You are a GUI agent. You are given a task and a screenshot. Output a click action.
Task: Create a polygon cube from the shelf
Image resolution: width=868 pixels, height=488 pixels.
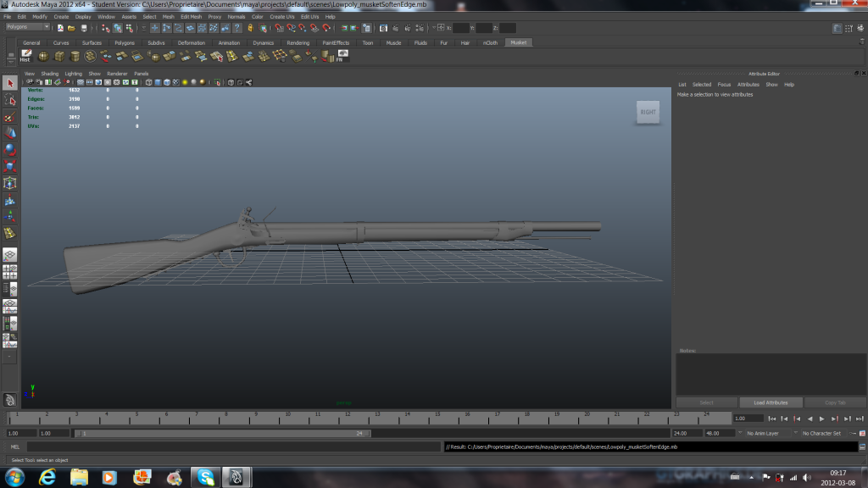tap(58, 56)
